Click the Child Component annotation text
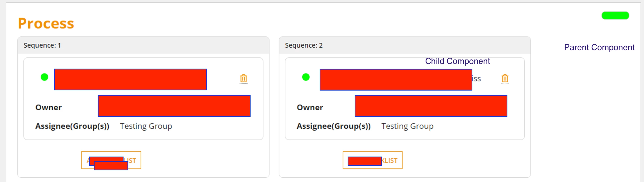The width and height of the screenshot is (644, 182). pos(457,61)
